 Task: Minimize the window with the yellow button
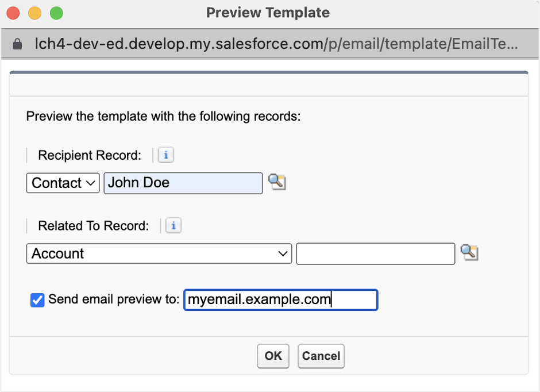tap(35, 13)
